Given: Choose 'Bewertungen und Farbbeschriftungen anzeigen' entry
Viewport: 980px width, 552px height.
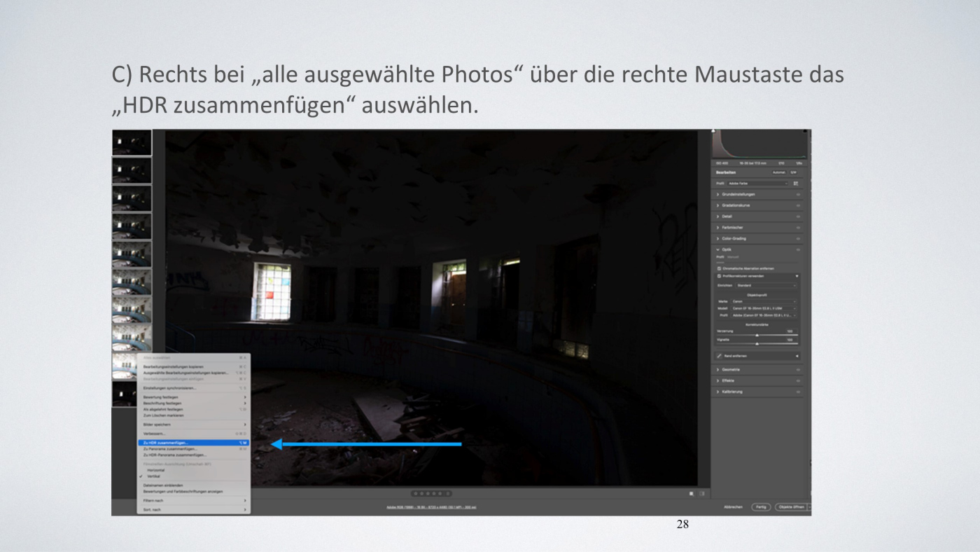Looking at the screenshot, I should (x=193, y=491).
